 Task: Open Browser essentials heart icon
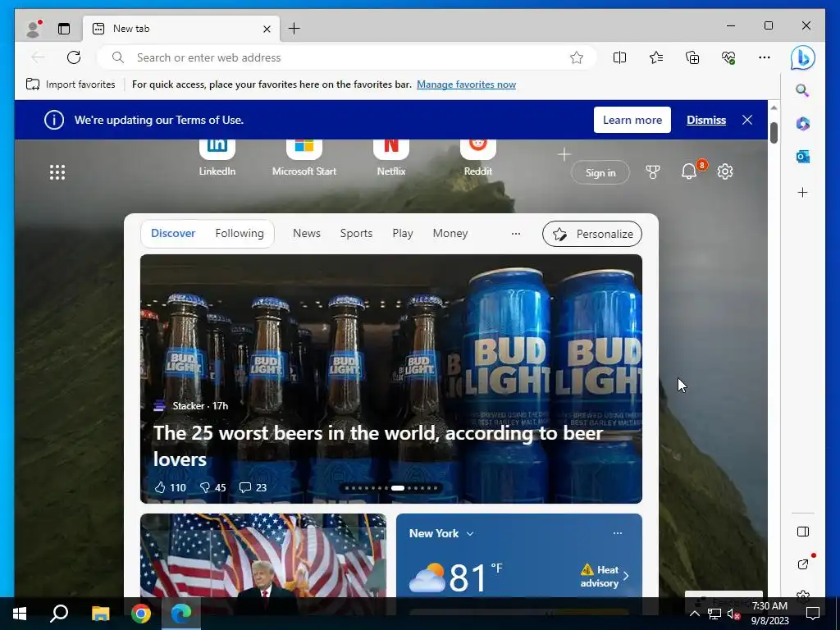pos(728,57)
